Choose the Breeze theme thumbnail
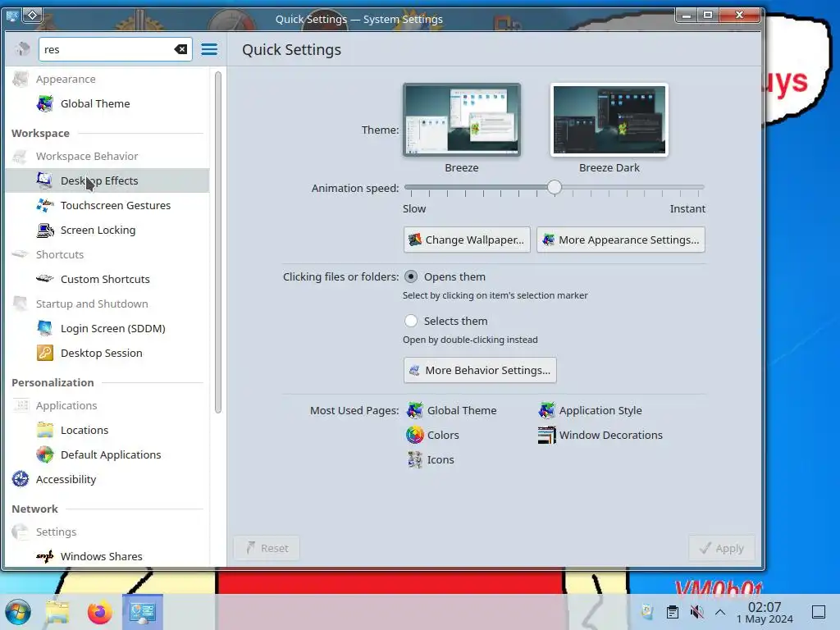This screenshot has width=840, height=630. click(x=462, y=120)
